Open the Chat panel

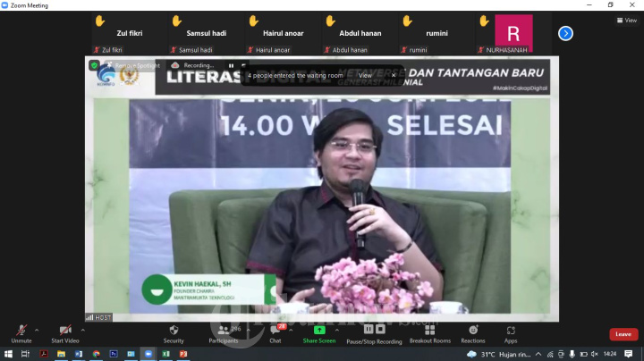click(275, 331)
